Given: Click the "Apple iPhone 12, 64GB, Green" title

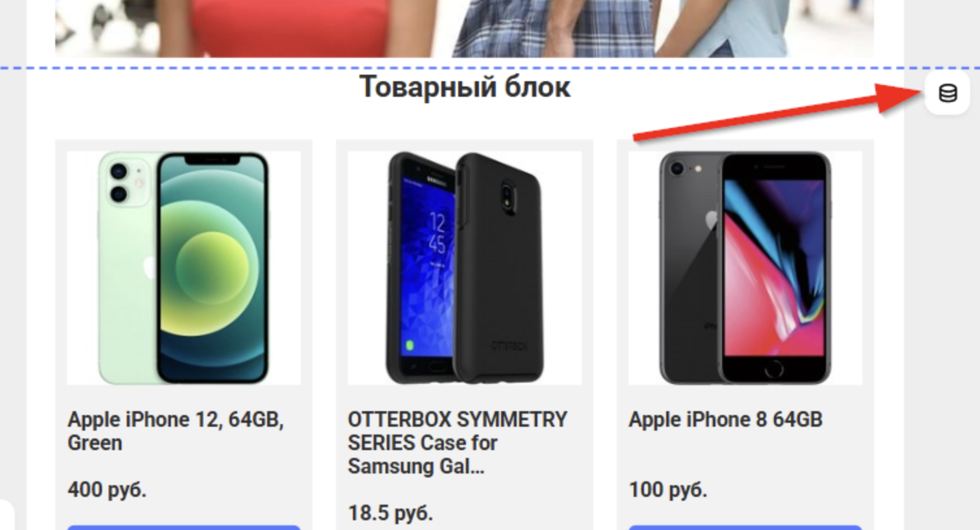Looking at the screenshot, I should [176, 431].
